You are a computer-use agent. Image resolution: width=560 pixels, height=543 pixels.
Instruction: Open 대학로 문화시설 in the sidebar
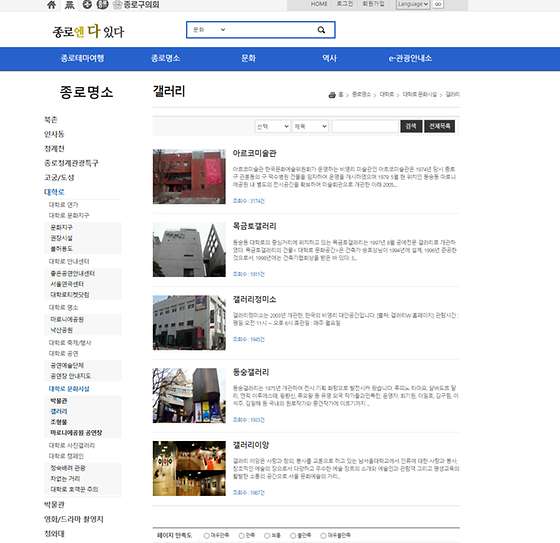click(69, 389)
